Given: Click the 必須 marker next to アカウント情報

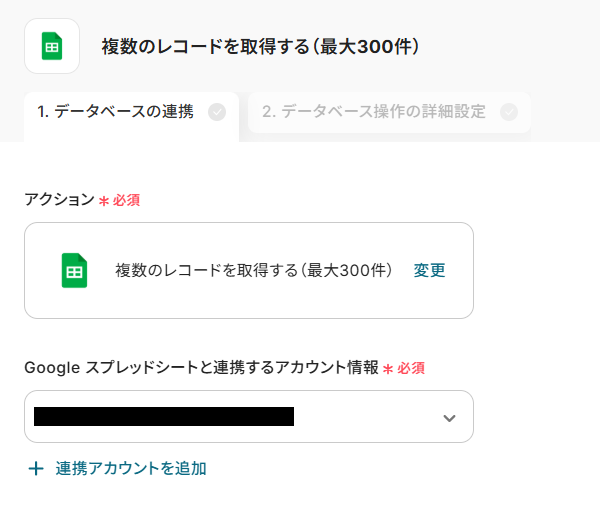Looking at the screenshot, I should [411, 368].
